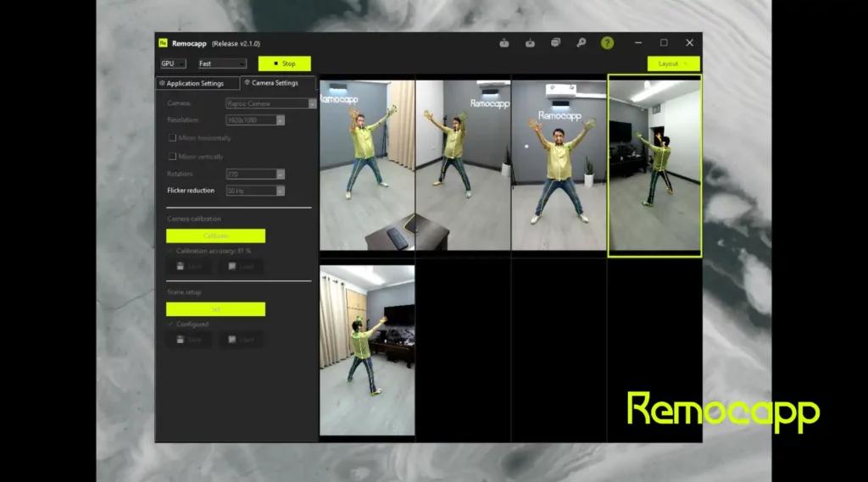Switch to the Application Settings tab
The width and height of the screenshot is (868, 482).
click(x=198, y=84)
